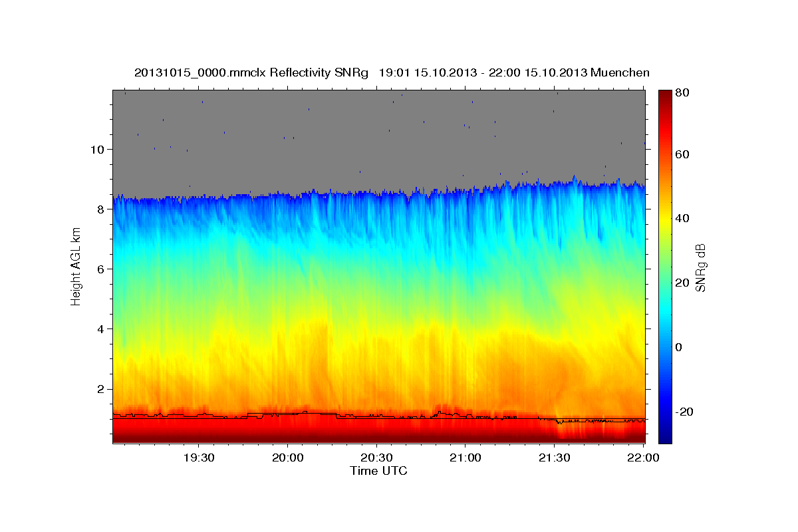Click the "Time UTC" axis label
The height and width of the screenshot is (532, 798).
pyautogui.click(x=378, y=471)
